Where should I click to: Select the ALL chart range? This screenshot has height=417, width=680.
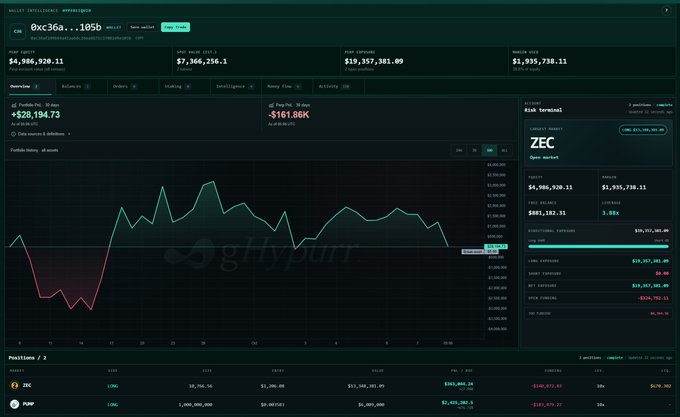[504, 150]
